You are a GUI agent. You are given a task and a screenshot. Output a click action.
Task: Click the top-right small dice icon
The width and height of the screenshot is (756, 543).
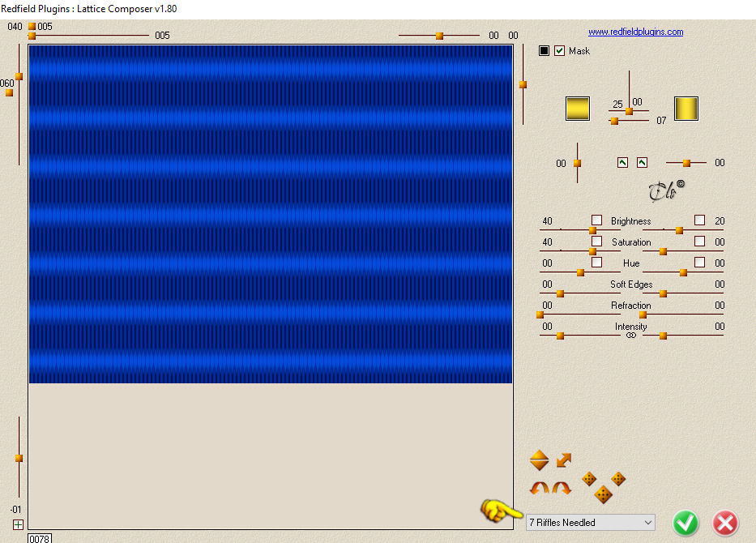(618, 479)
